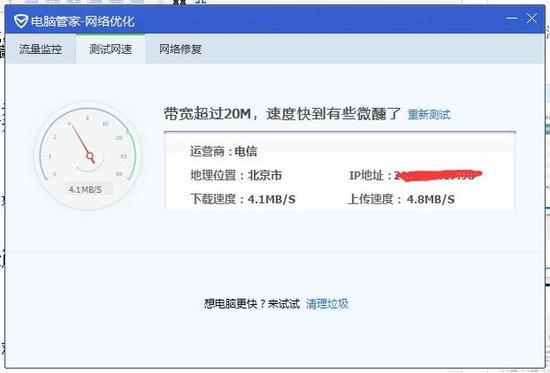Close the 网络优化 window
550x373 pixels.
point(531,18)
